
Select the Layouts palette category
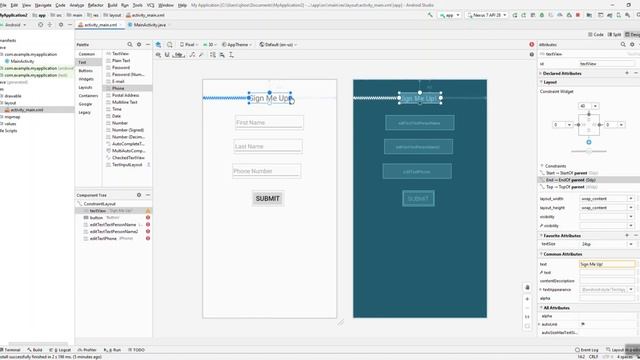(x=85, y=87)
